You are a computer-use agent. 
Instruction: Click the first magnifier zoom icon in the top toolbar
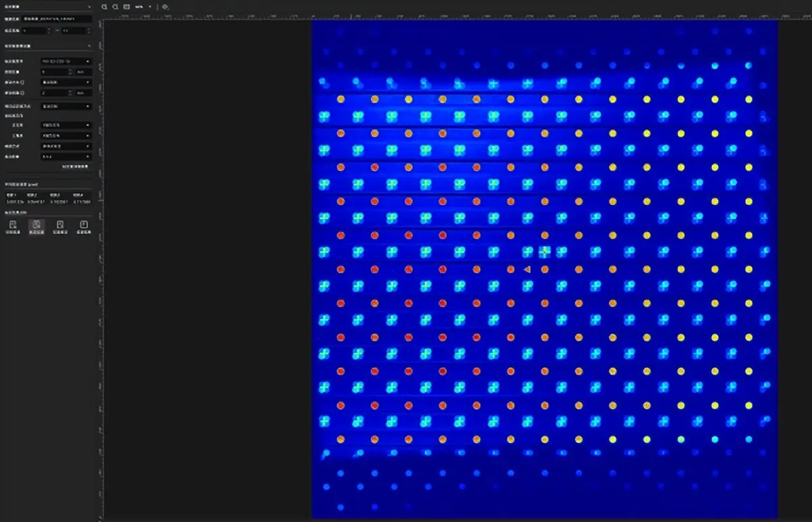105,7
